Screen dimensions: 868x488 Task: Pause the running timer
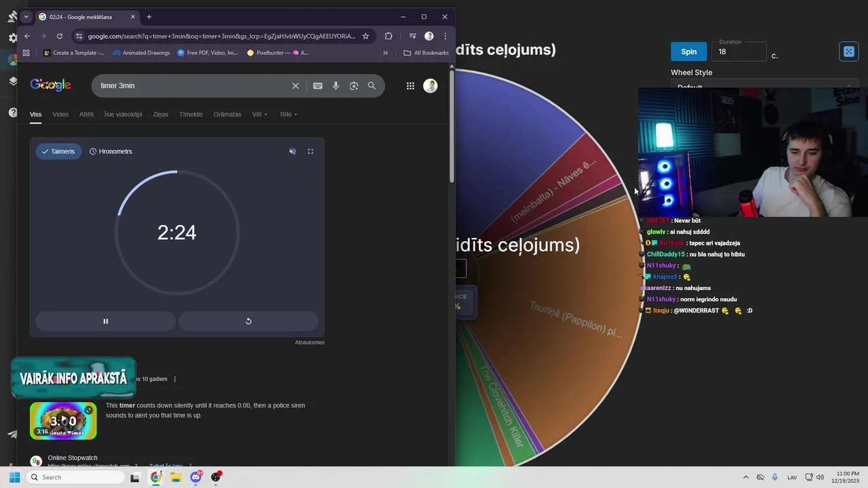tap(106, 321)
